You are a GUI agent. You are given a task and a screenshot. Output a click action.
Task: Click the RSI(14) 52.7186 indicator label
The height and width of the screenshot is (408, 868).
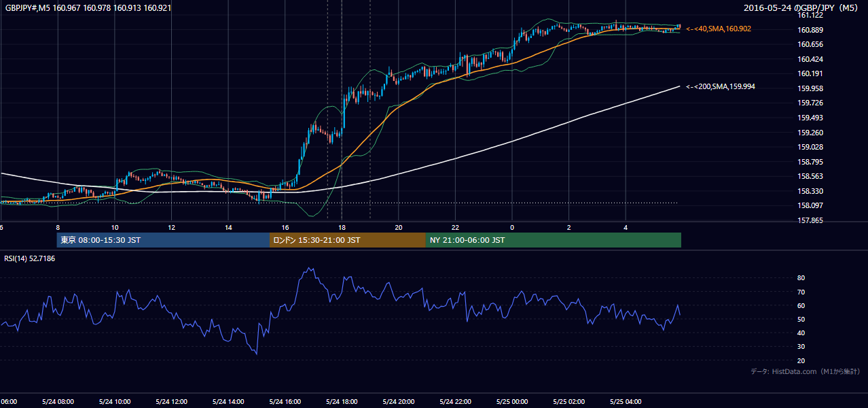click(x=29, y=259)
